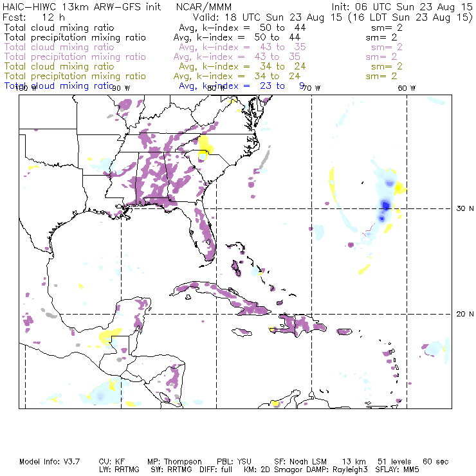Click the '51 levels' footer entry
The width and height of the screenshot is (476, 476).
tap(394, 462)
